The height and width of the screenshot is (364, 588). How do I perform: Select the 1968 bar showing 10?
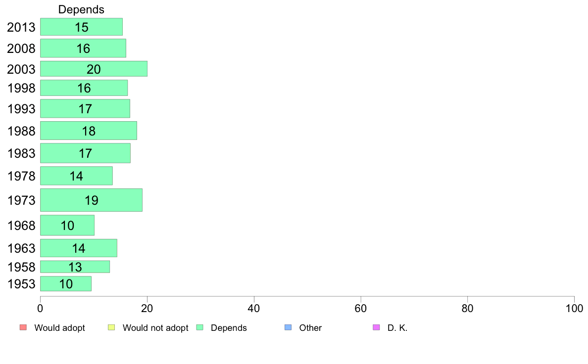point(67,226)
